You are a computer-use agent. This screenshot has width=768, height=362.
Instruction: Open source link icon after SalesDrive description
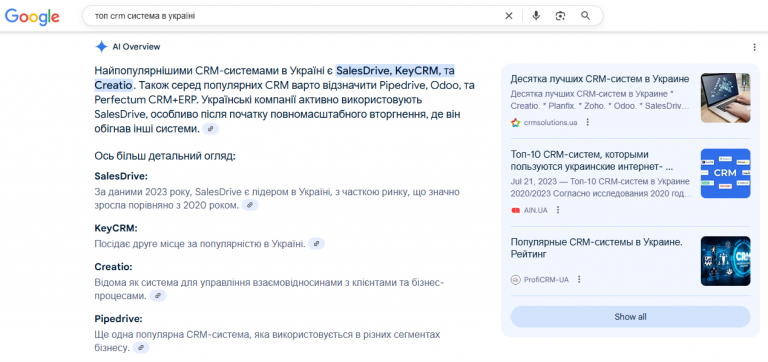(250, 205)
